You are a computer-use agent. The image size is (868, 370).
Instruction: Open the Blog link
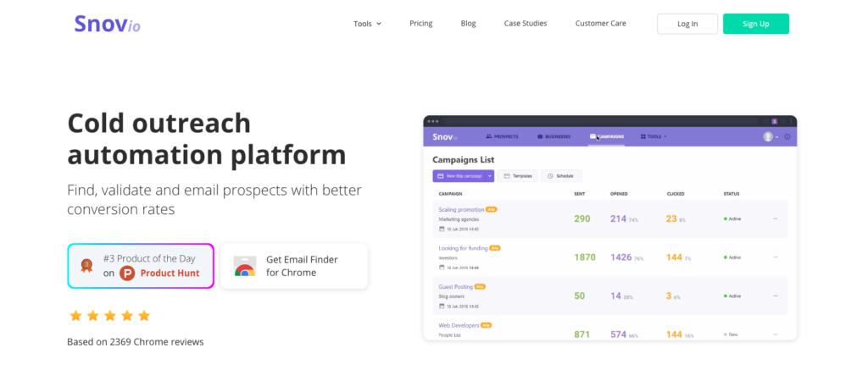point(468,23)
